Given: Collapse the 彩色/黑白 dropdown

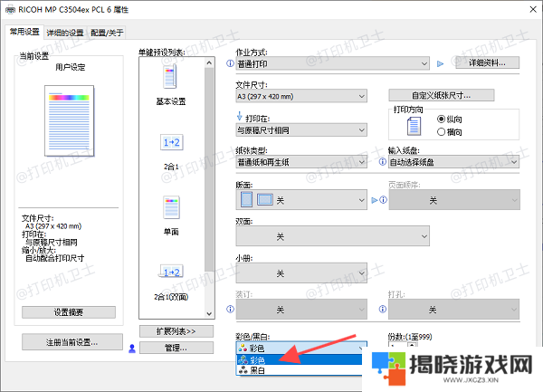Looking at the screenshot, I should click(x=301, y=348).
